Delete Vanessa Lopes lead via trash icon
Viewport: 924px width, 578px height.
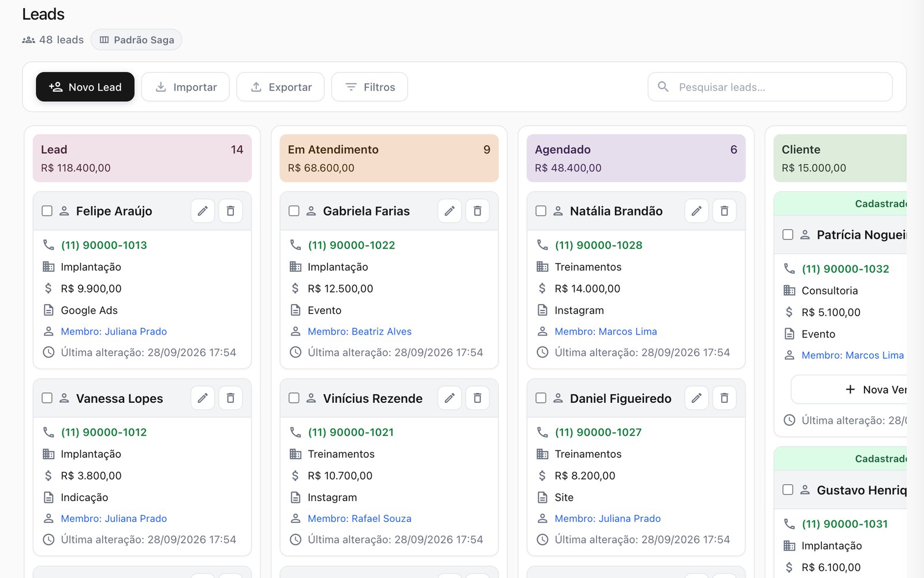[x=230, y=398]
